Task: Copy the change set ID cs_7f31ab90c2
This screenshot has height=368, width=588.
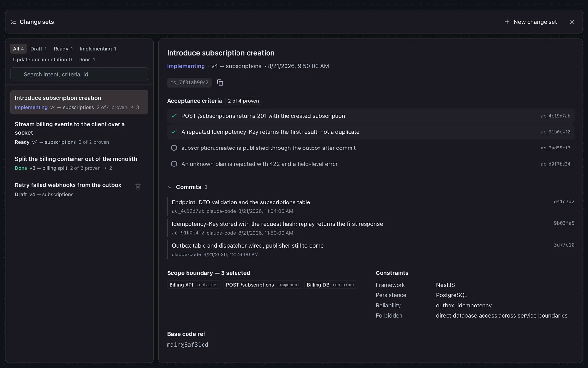Action: 220,83
